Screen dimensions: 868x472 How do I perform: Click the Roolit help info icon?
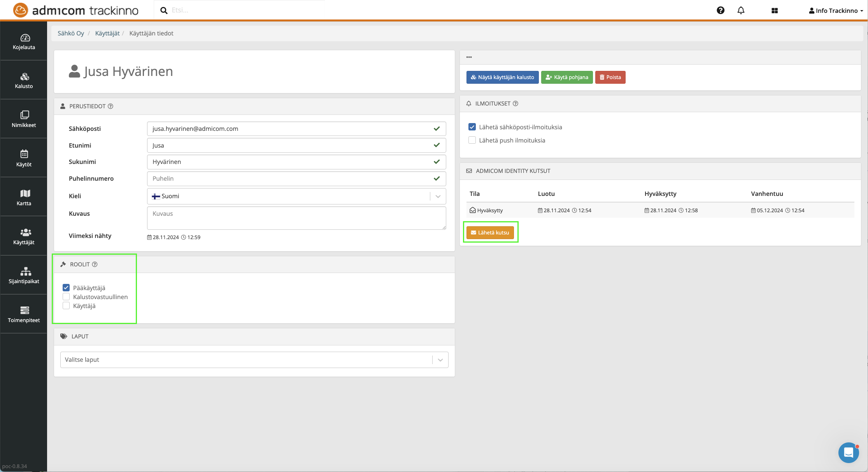[x=95, y=264]
